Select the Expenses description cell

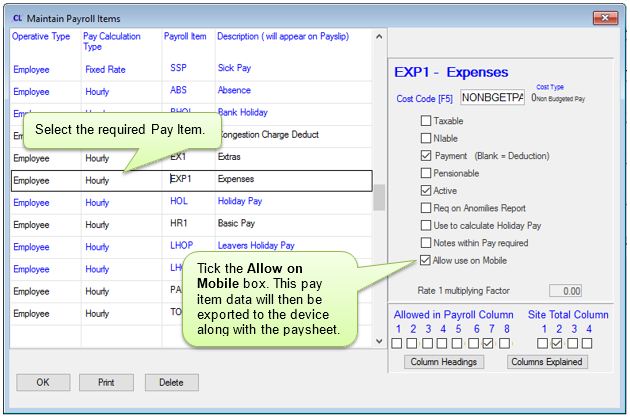tap(294, 180)
